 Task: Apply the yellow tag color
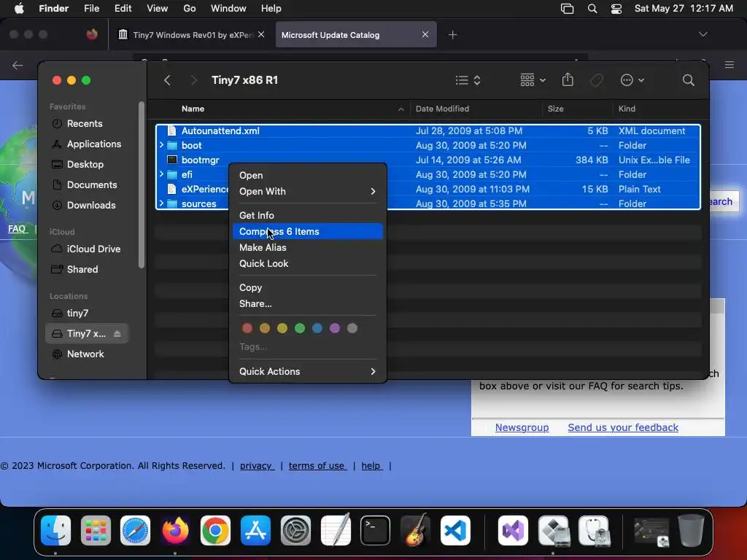(282, 328)
